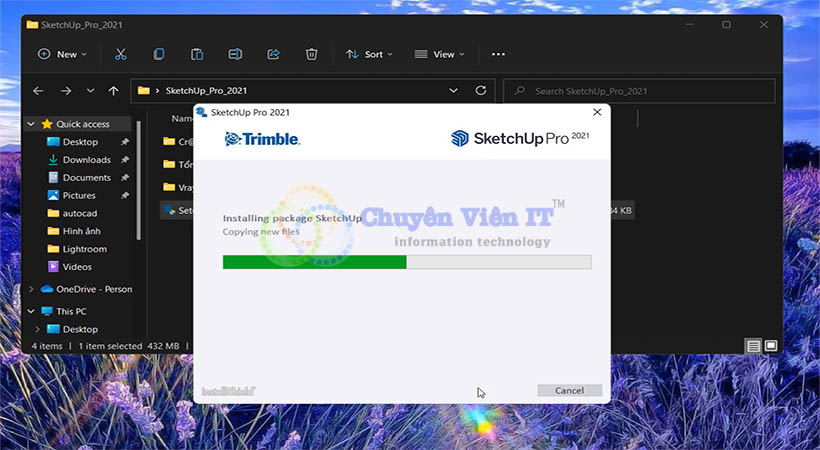Screen dimensions: 820x450
Task: Select OneDrive - Personal in sidebar
Action: 94,289
